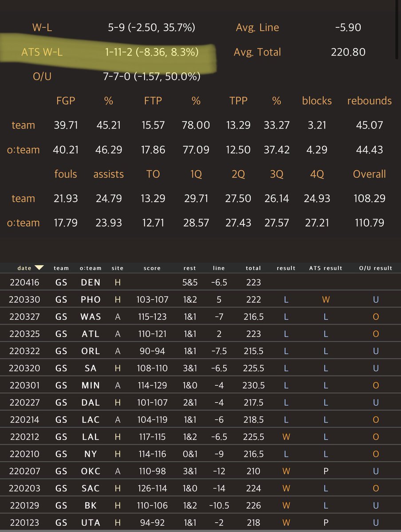Click the o:team TPP percent 37.42
The height and width of the screenshot is (532, 401).
click(x=277, y=150)
